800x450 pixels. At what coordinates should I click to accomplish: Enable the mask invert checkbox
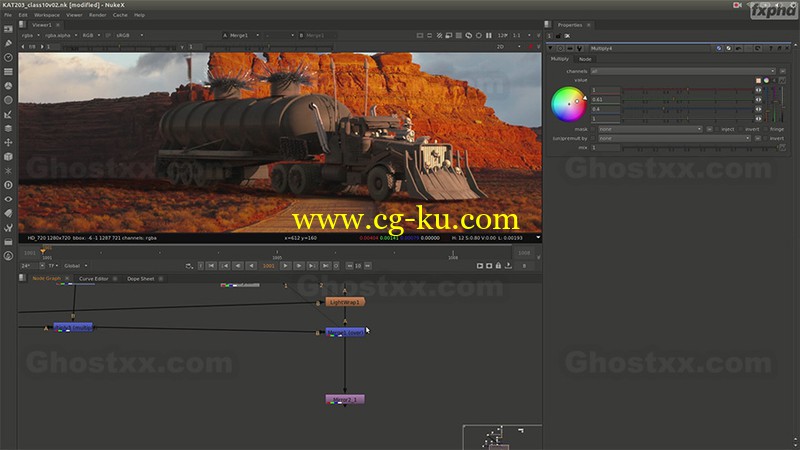click(x=740, y=130)
